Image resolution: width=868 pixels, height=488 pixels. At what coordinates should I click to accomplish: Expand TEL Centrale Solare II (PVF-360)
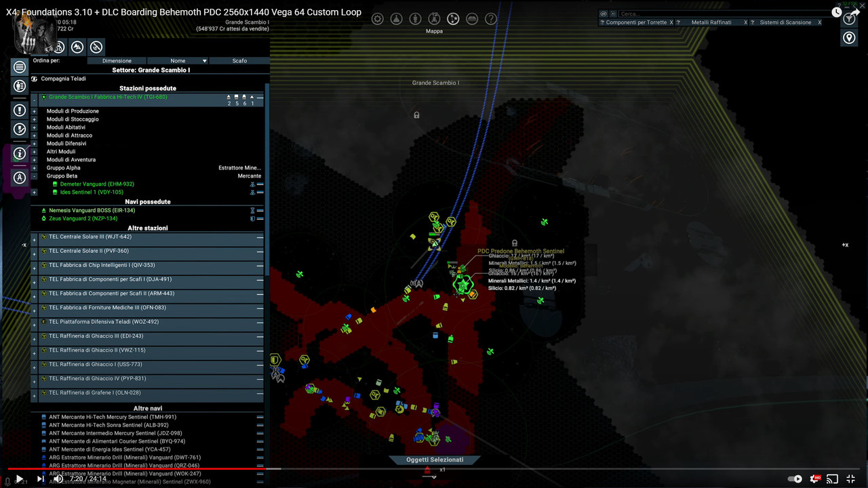click(35, 255)
